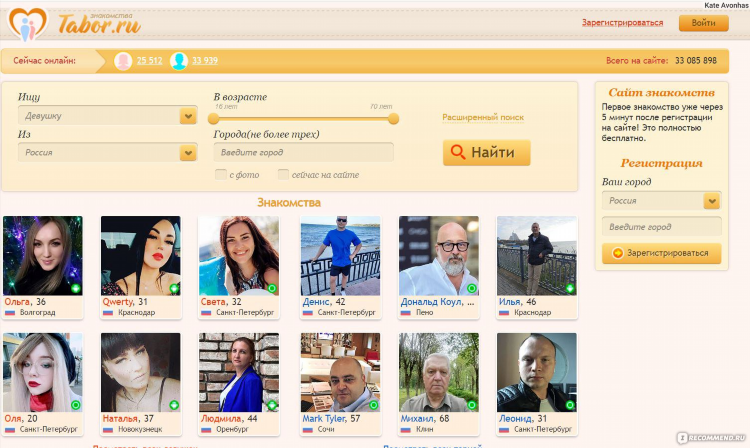The width and height of the screenshot is (750, 448).
Task: Click the green online badge on Михаил's photo
Action: click(472, 405)
